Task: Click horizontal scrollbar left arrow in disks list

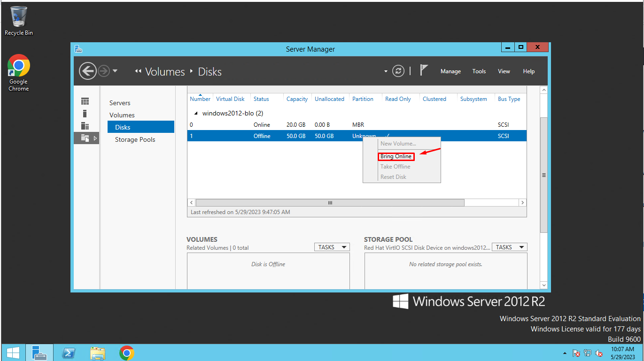Action: (x=191, y=202)
